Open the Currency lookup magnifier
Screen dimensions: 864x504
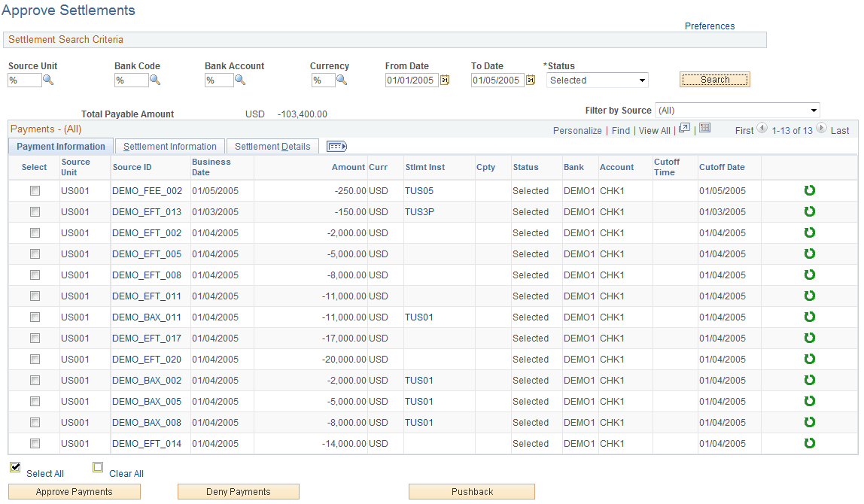[x=342, y=80]
